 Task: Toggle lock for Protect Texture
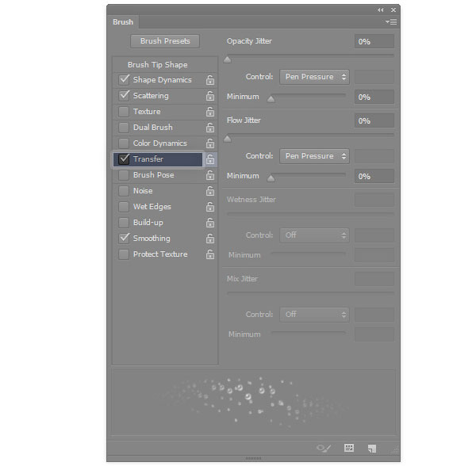[210, 254]
